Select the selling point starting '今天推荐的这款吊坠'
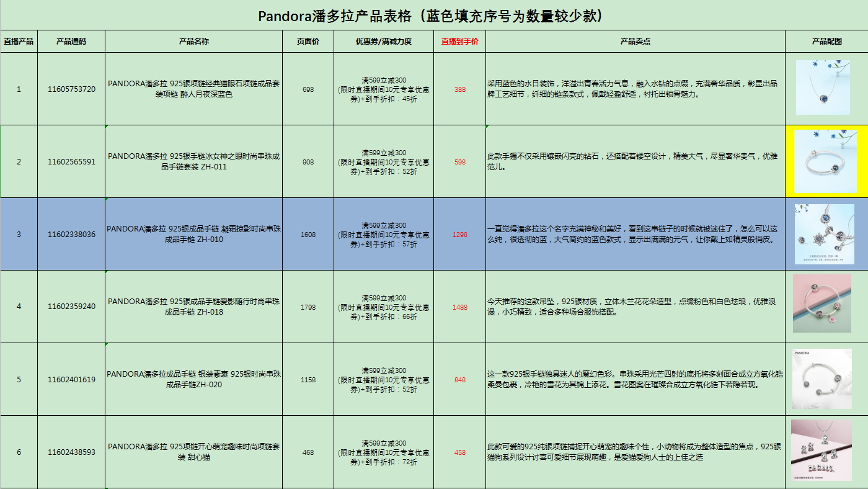 635,307
